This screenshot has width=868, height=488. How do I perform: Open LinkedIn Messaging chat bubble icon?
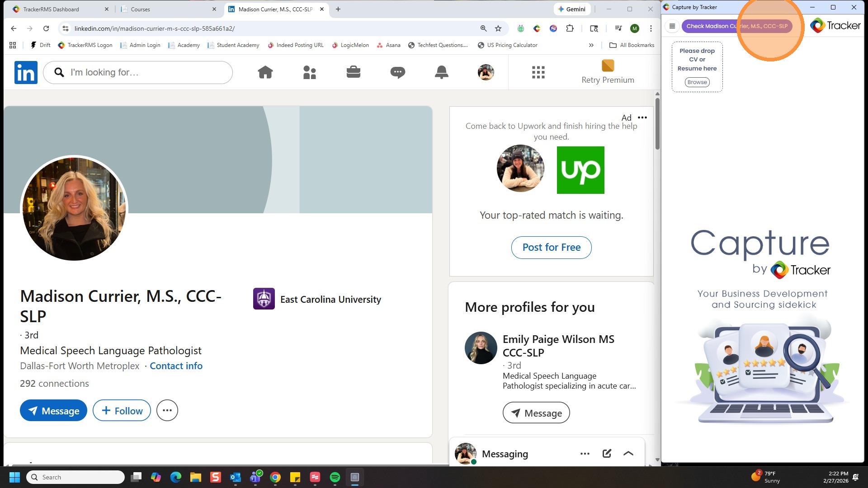point(397,72)
